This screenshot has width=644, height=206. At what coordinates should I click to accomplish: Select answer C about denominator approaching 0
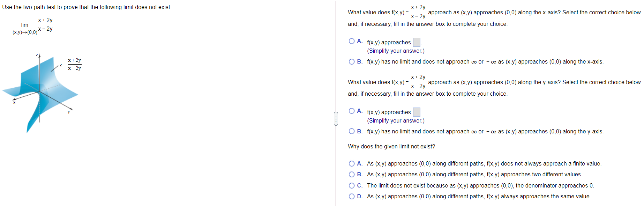point(352,185)
